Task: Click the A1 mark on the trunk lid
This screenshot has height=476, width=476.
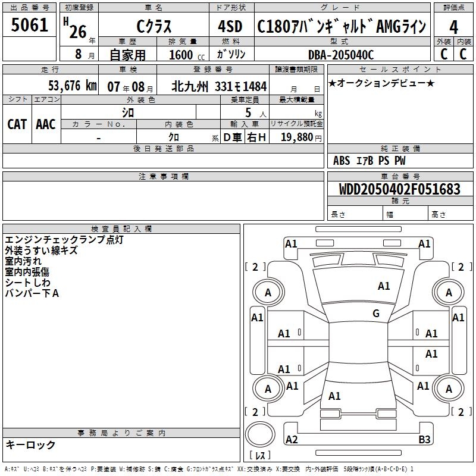Action: tap(334, 396)
